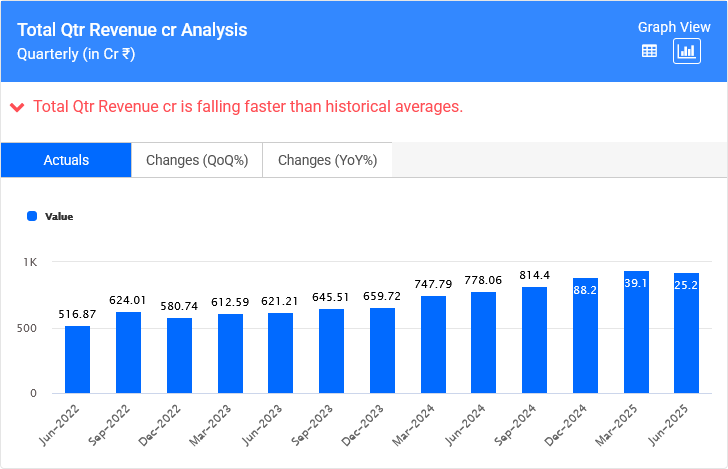This screenshot has width=728, height=469.
Task: Click the Jun-2023 revenue bar
Action: tap(281, 353)
